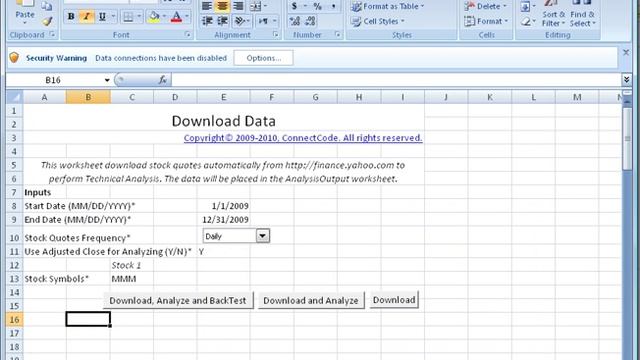
Task: Decrease indent in Alignment group
Action: [x=207, y=21]
